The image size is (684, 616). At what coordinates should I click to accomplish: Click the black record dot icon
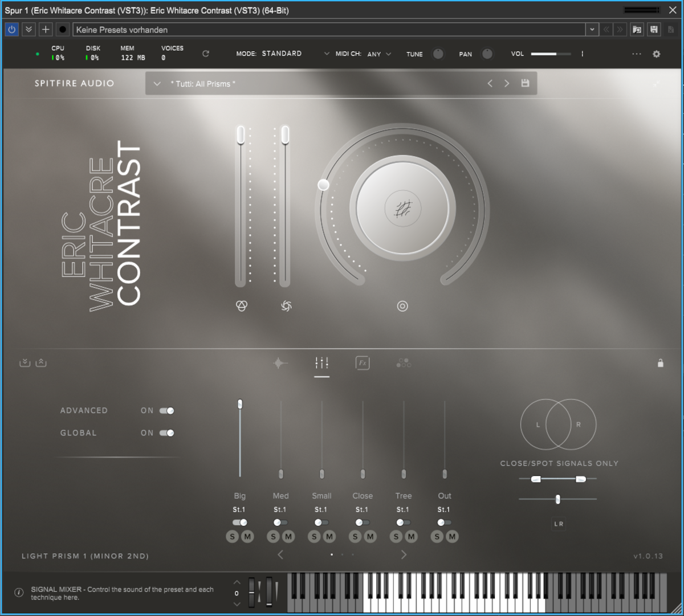(63, 30)
